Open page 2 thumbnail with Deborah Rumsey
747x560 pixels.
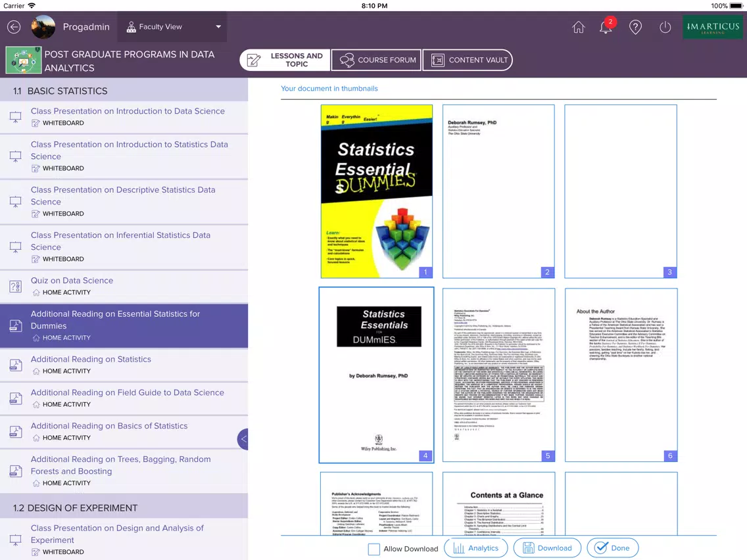(498, 191)
